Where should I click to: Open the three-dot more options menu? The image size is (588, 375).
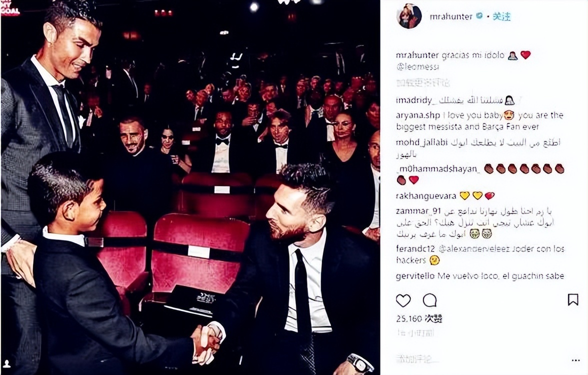575,360
